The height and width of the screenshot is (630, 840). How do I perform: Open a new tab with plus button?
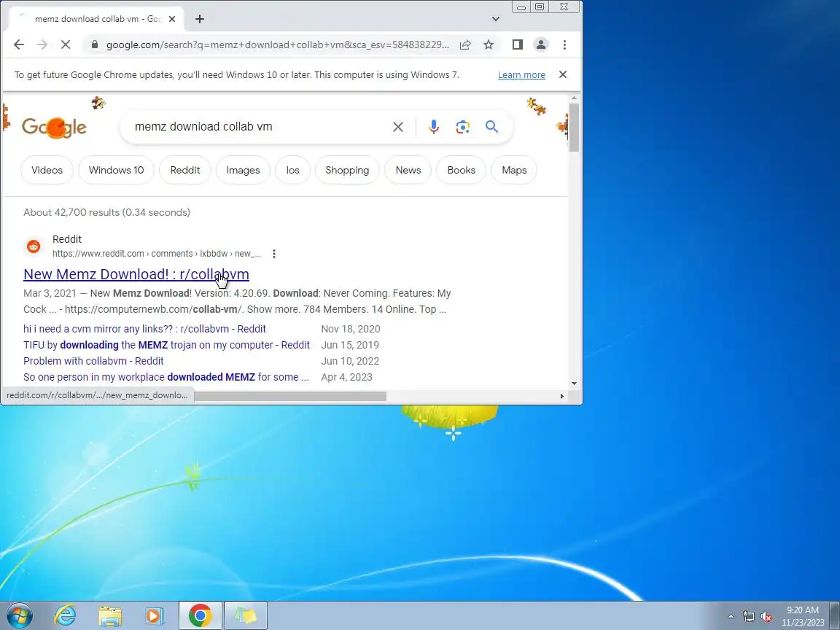click(x=199, y=19)
